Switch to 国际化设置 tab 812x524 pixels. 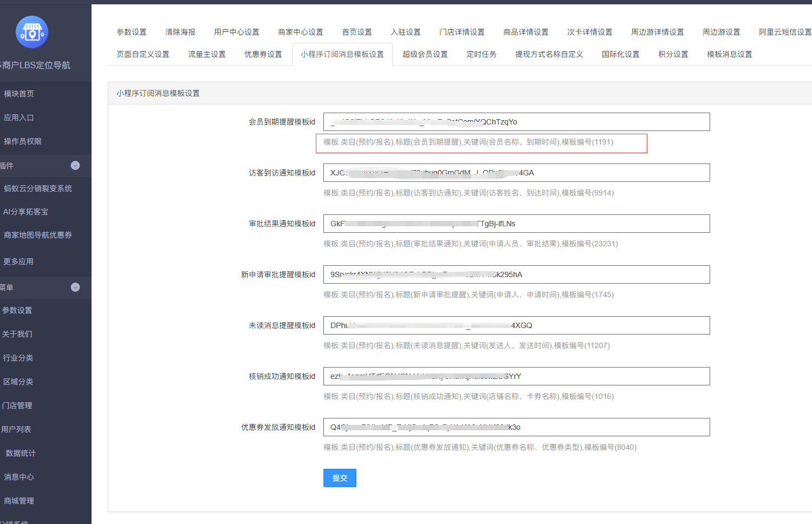point(621,54)
